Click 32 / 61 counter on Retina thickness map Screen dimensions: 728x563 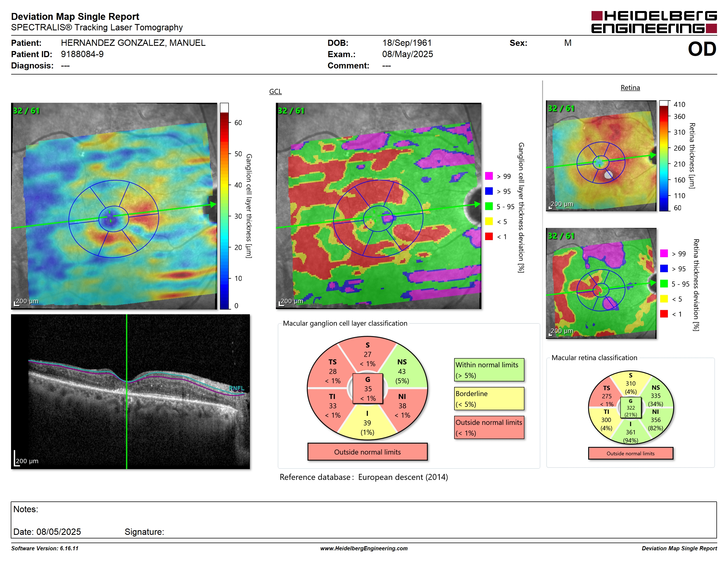[x=561, y=108]
